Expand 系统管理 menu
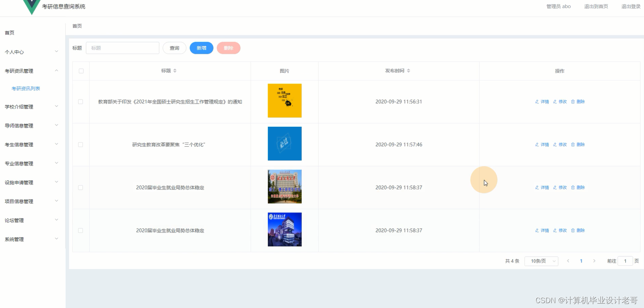Image resolution: width=644 pixels, height=308 pixels. (32, 239)
